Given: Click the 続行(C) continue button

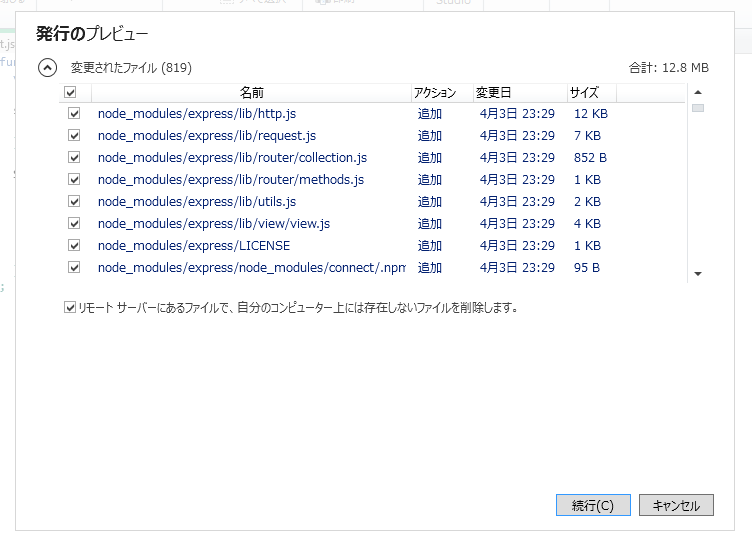Looking at the screenshot, I should 593,505.
